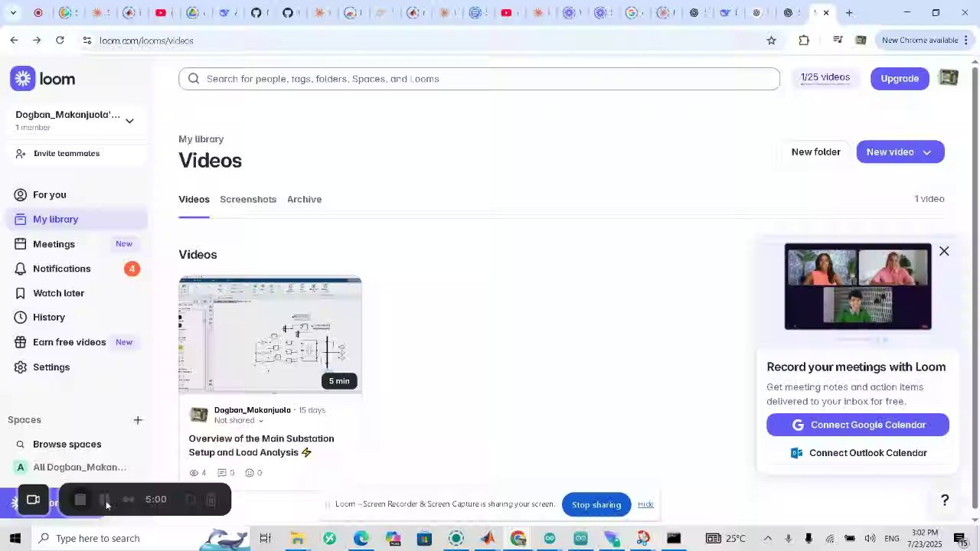This screenshot has width=980, height=551.
Task: Click the Loom logo in sidebar
Action: click(43, 79)
